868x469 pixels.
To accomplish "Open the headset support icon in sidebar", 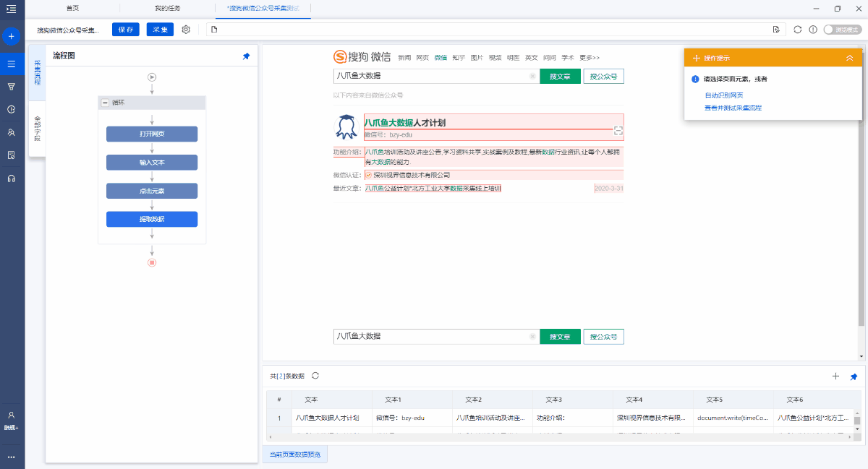I will click(12, 178).
